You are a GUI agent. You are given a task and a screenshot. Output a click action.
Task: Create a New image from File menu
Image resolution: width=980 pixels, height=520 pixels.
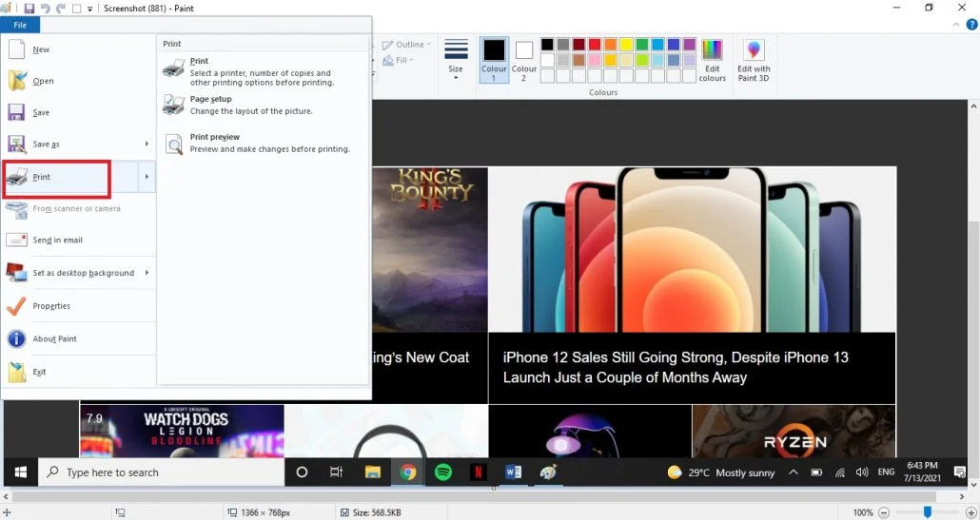click(x=78, y=49)
